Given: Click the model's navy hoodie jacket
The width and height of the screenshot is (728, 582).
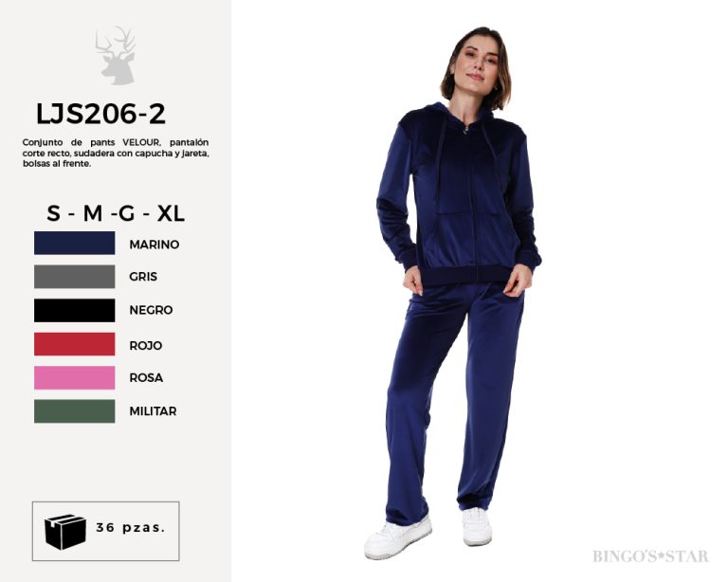Looking at the screenshot, I should pyautogui.click(x=459, y=195).
